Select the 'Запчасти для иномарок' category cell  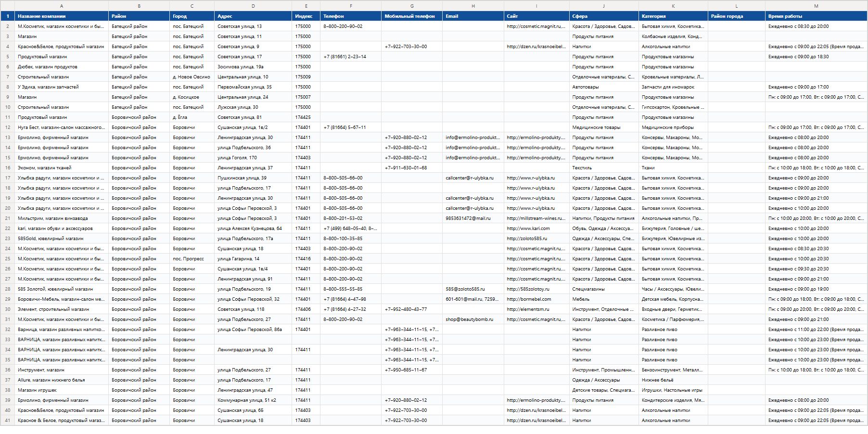click(673, 87)
